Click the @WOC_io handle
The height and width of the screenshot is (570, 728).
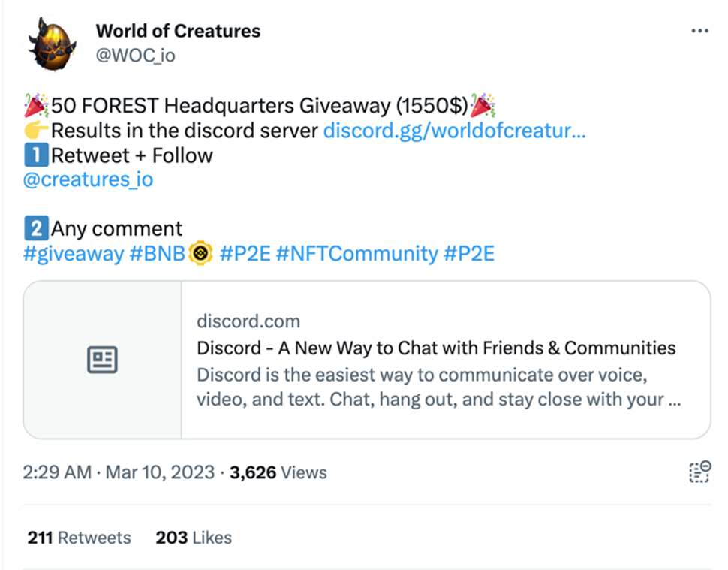(x=135, y=55)
